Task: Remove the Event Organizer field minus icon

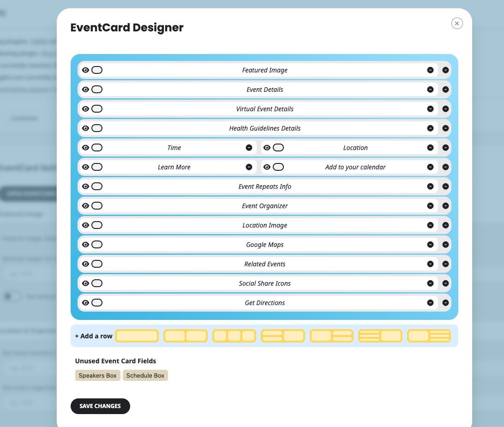Action: pos(431,206)
